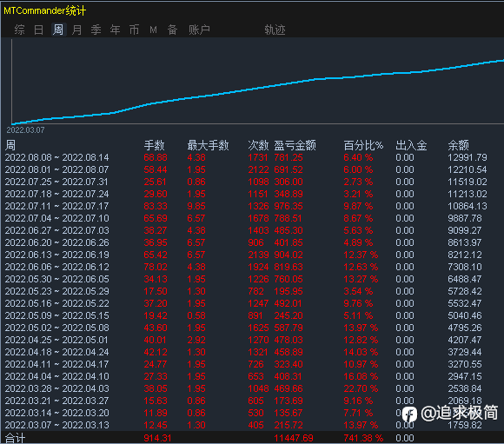Switch to the 季 quarterly tab
The height and width of the screenshot is (444, 504).
tap(96, 30)
